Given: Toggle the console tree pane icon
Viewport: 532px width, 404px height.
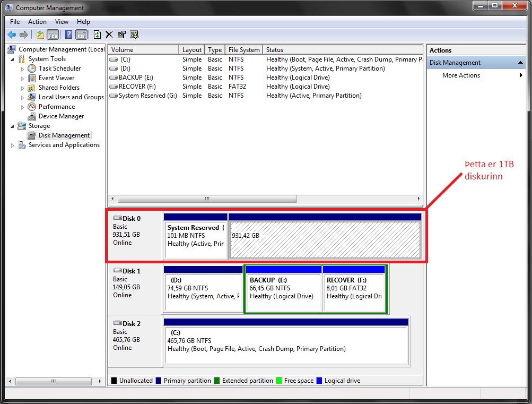Looking at the screenshot, I should 54,35.
